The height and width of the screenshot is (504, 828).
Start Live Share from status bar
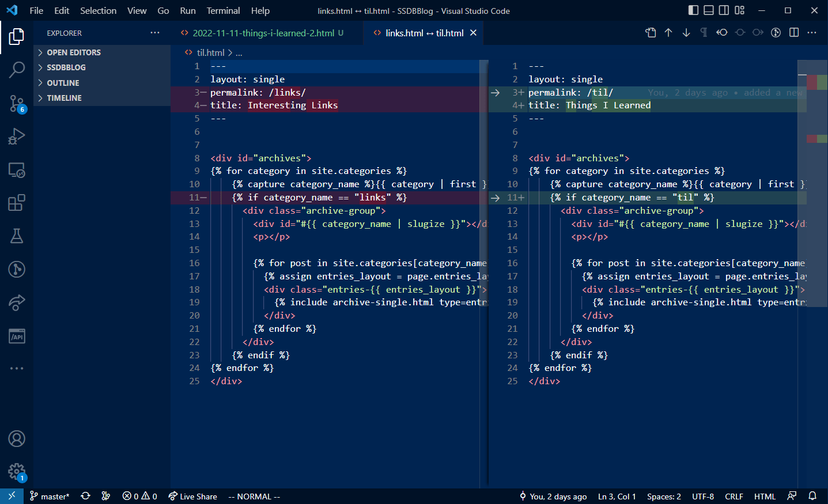[x=192, y=496]
